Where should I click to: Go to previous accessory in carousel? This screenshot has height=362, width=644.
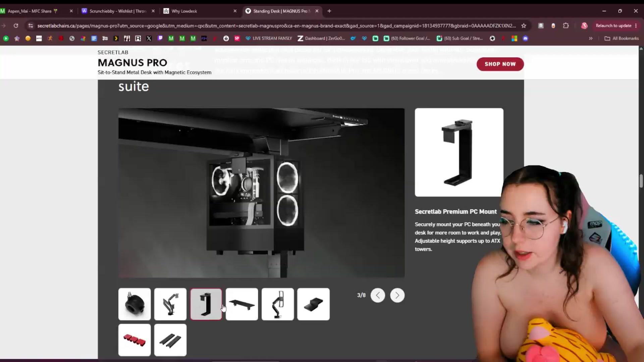pyautogui.click(x=378, y=295)
